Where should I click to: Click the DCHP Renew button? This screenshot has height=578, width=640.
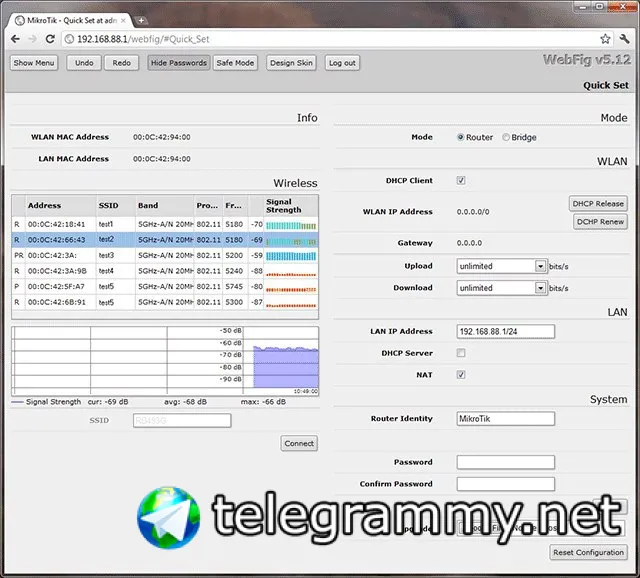pyautogui.click(x=600, y=222)
